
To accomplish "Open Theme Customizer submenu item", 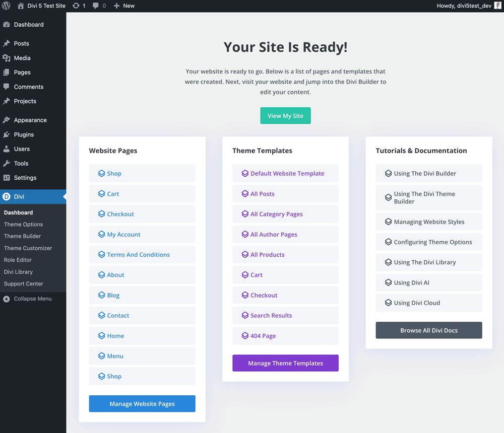I will click(28, 248).
